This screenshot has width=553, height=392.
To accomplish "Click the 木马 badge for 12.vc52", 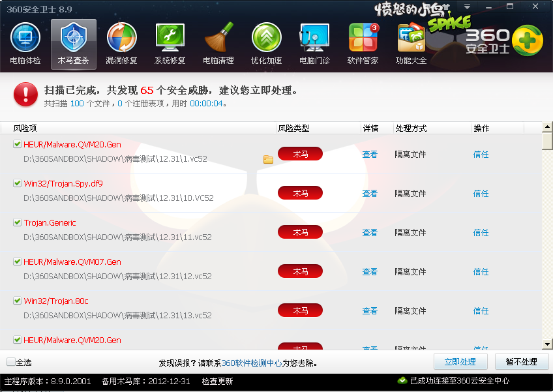I will (x=300, y=271).
